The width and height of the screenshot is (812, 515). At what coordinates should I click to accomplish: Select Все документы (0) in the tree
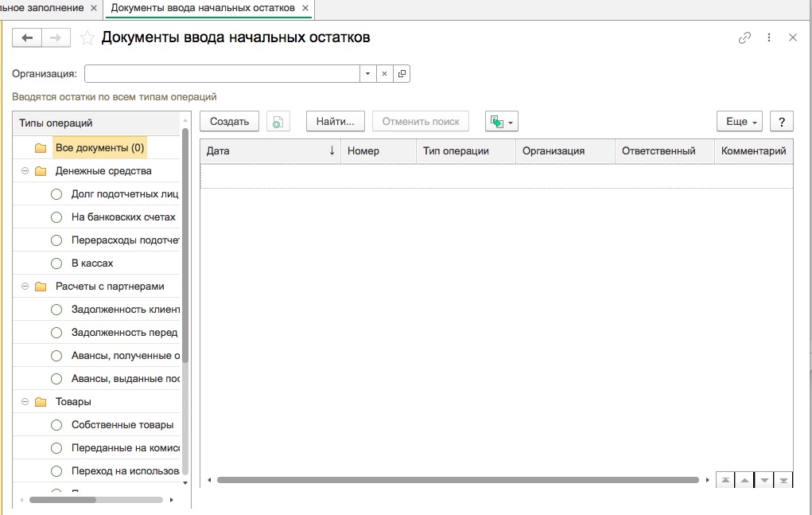coord(99,148)
